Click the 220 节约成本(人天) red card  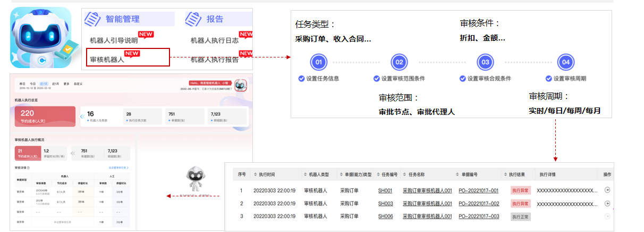(45, 116)
